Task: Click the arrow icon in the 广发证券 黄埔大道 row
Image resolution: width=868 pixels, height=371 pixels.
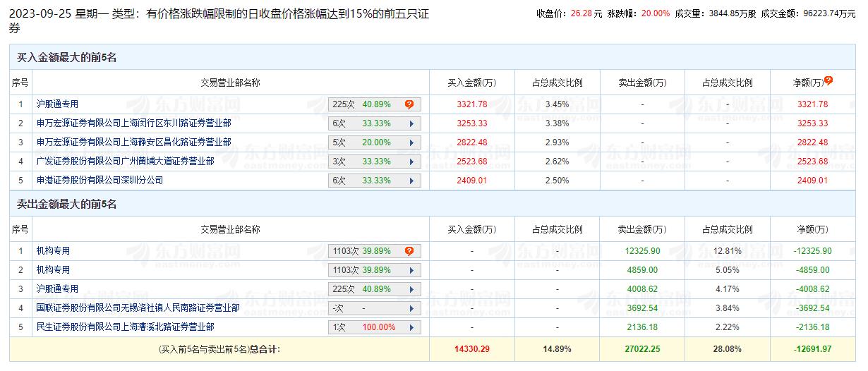Action: (411, 162)
